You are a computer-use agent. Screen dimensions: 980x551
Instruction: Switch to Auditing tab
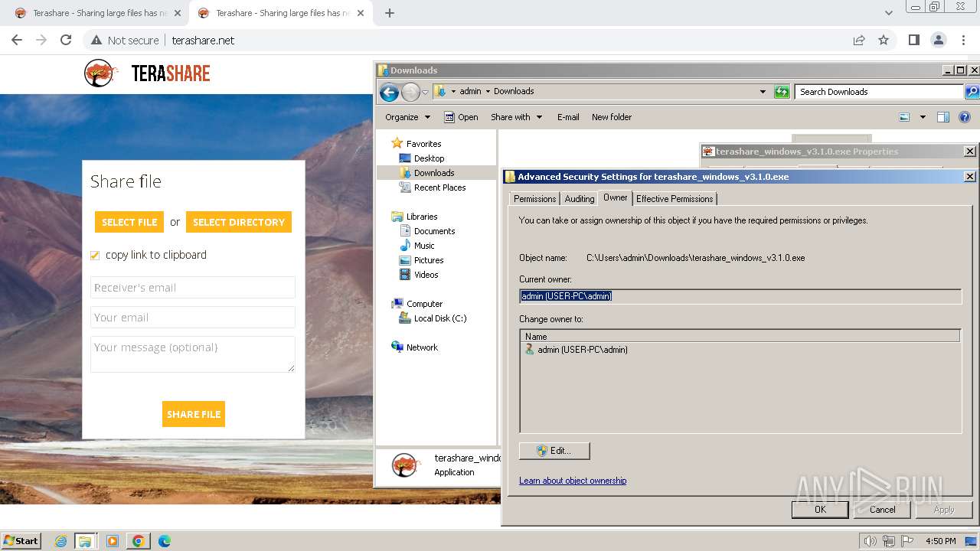coord(579,199)
